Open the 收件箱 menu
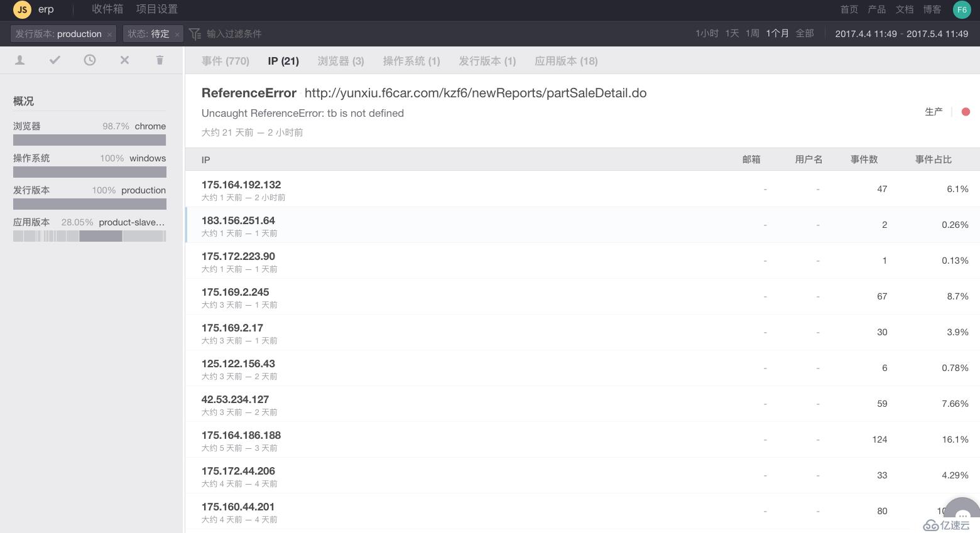Viewport: 980px width, 533px height. pyautogui.click(x=107, y=9)
